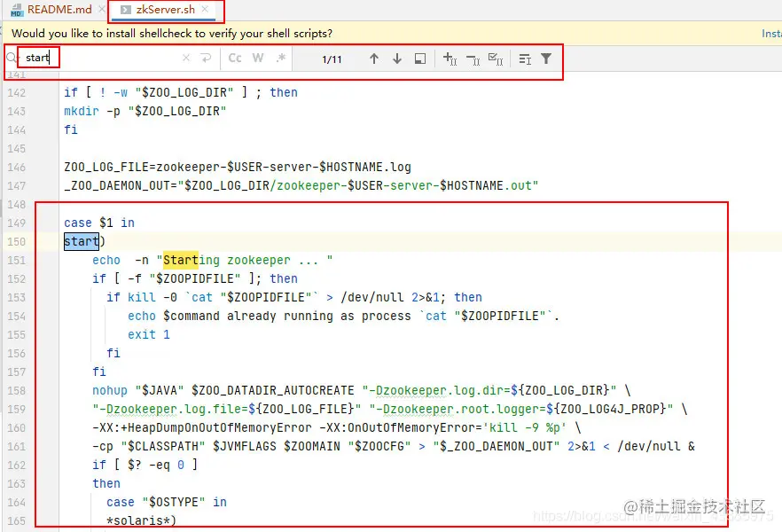Click '*solaris*)' on line 165
Image resolution: width=782 pixels, height=532 pixels.
point(142,520)
